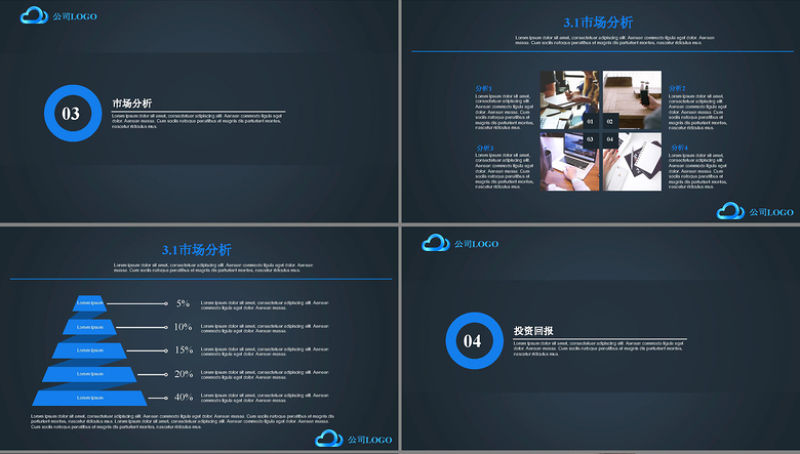800x454 pixels.
Task: Click the 3.1市场分析 title above the pyramid
Action: tap(196, 250)
